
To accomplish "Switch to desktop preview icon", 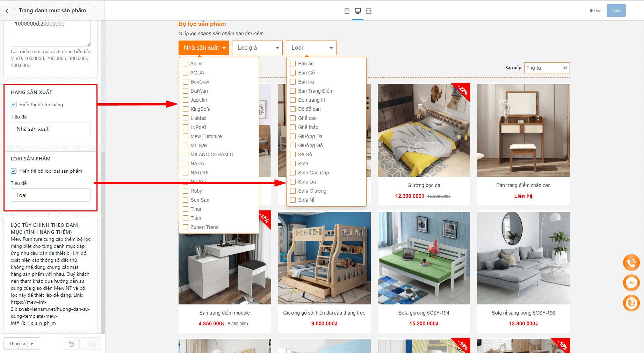I will 358,11.
